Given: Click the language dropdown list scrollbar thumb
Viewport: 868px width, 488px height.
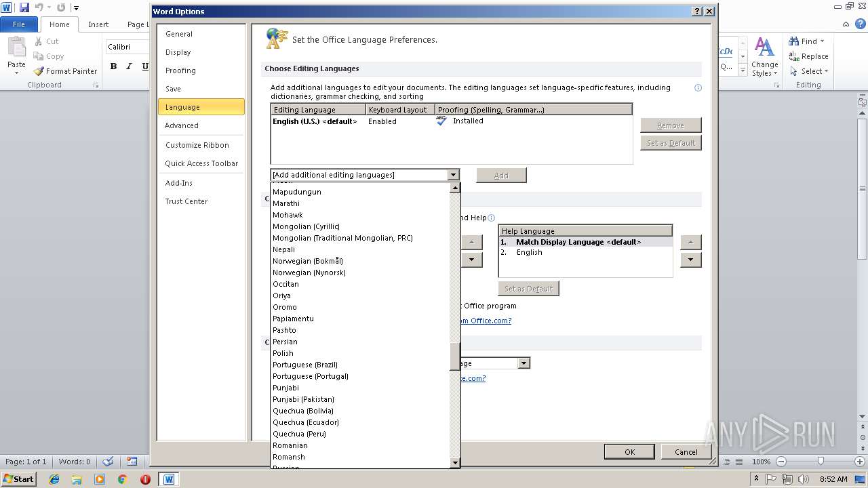Looking at the screenshot, I should 455,357.
